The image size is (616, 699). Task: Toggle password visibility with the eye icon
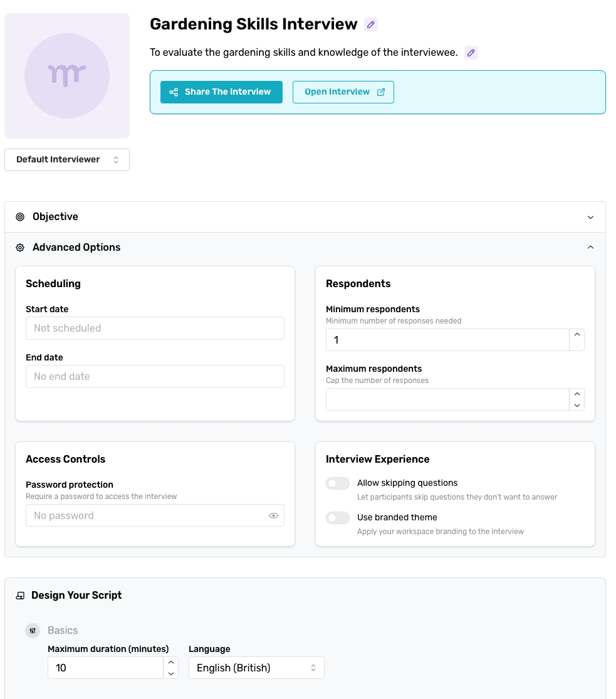pyautogui.click(x=273, y=515)
